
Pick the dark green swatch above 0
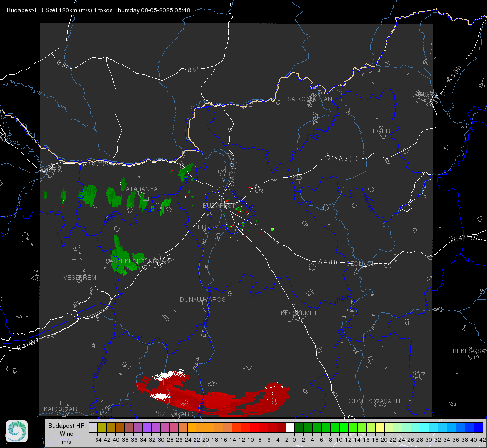[299, 428]
